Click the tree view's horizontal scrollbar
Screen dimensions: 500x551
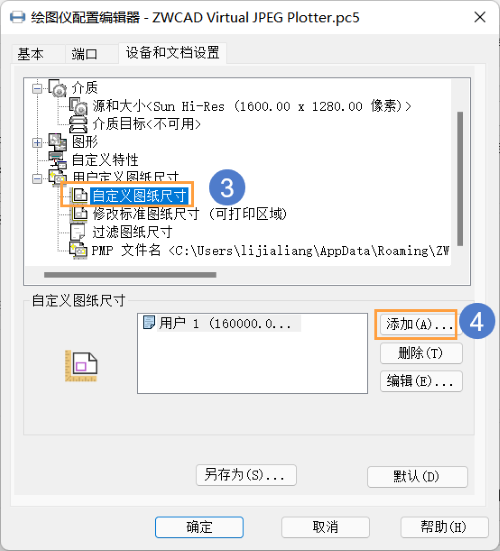(x=130, y=275)
